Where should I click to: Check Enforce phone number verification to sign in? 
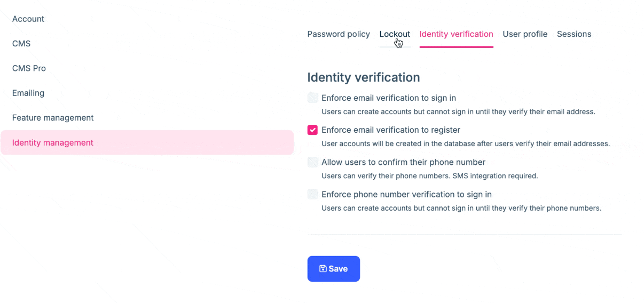pyautogui.click(x=312, y=194)
